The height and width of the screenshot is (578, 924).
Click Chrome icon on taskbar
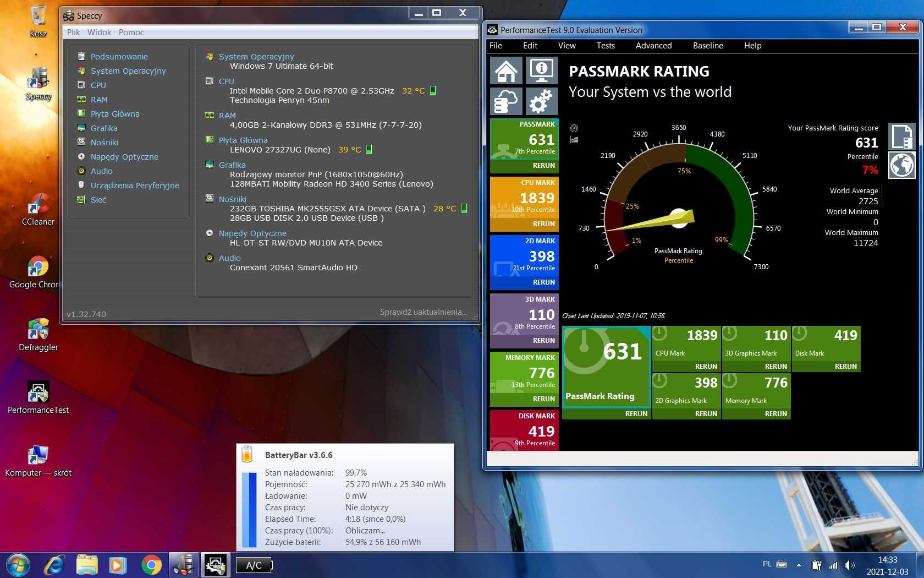click(151, 565)
